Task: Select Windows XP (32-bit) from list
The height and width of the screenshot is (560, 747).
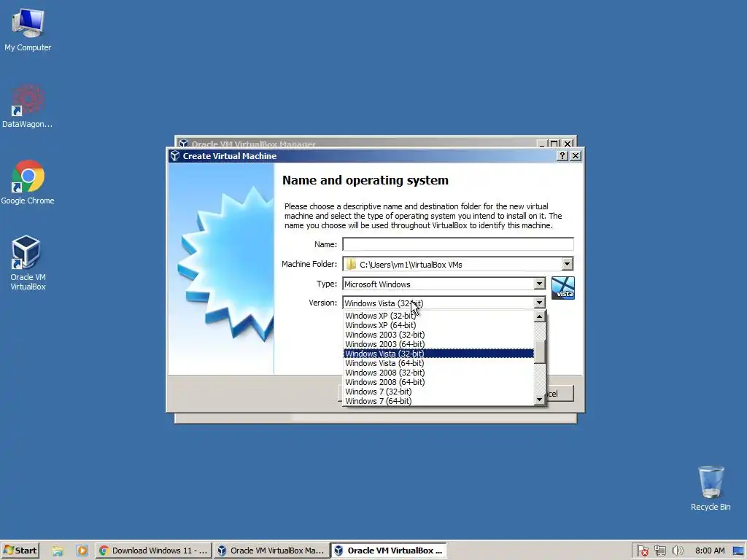Action: click(438, 316)
